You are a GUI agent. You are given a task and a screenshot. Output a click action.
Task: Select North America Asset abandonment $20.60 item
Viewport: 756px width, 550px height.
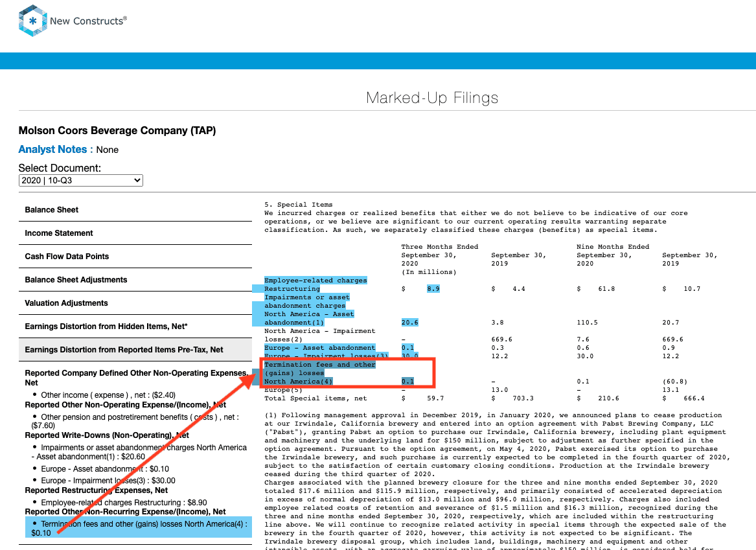pyautogui.click(x=139, y=452)
